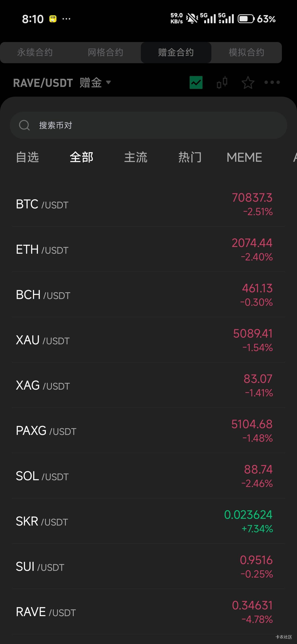297x644 pixels.
Task: Open the green line chart icon
Action: 196,82
